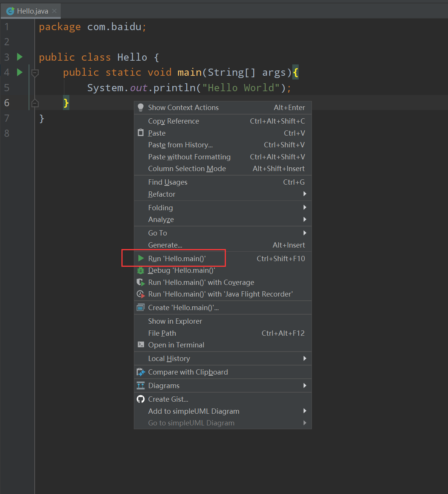Click the 'main' method name
This screenshot has height=494, width=448.
(x=190, y=72)
